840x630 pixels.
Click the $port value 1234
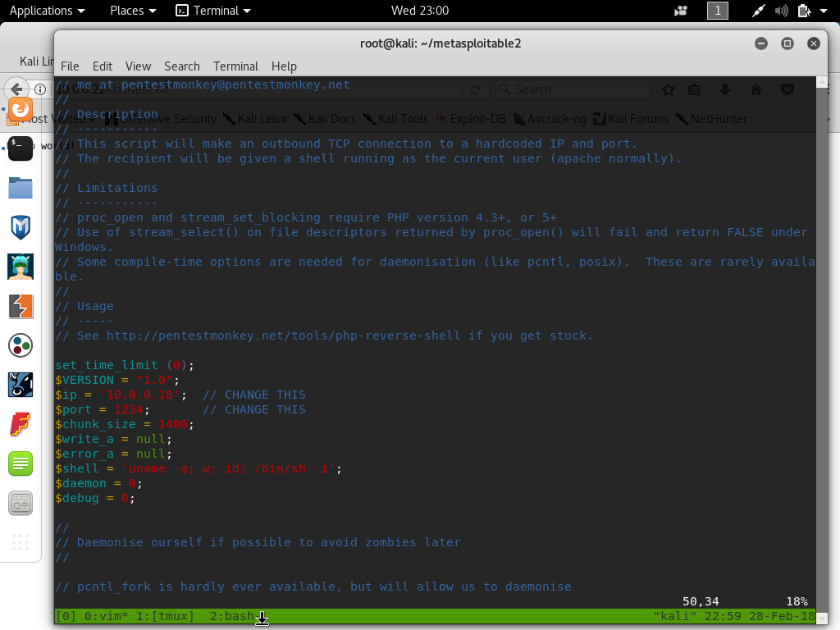(129, 409)
